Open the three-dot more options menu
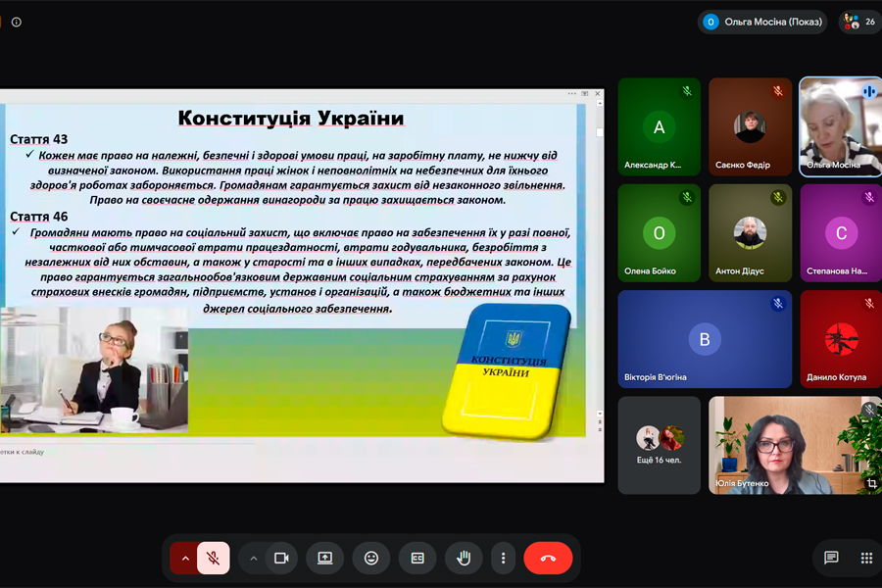 [x=503, y=559]
